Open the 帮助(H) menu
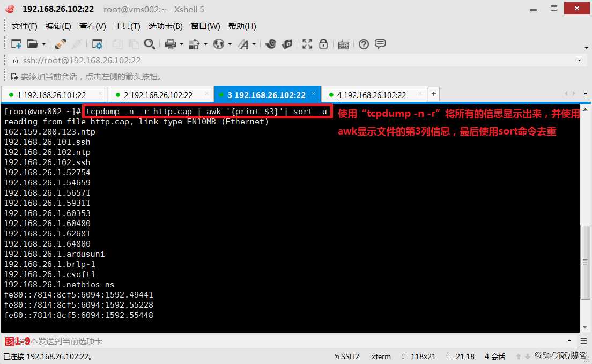Viewport: 592px width, 364px height. 242,26
